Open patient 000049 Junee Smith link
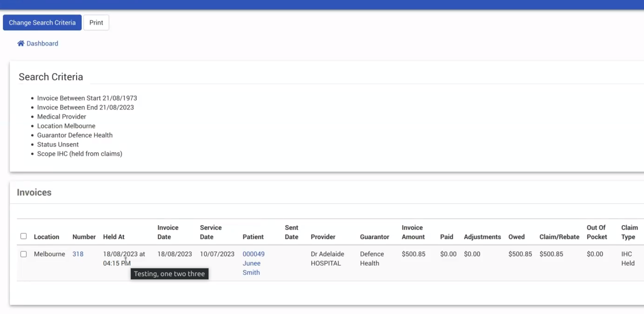The height and width of the screenshot is (314, 644). 253,263
